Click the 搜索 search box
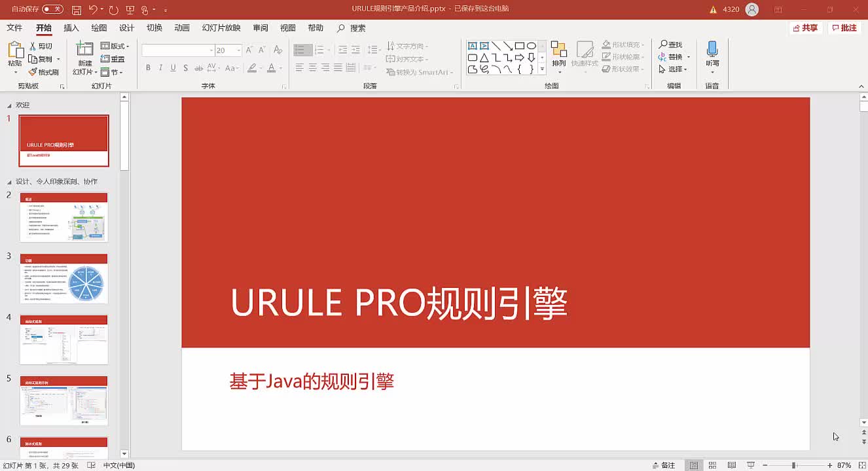Image resolution: width=868 pixels, height=471 pixels. tap(352, 28)
